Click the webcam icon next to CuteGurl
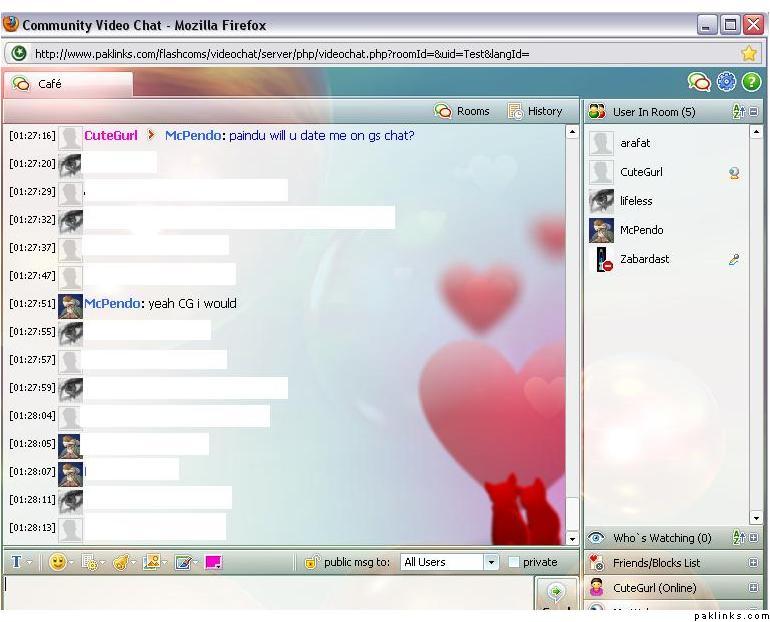Image resolution: width=770 pixels, height=622 pixels. (x=734, y=173)
